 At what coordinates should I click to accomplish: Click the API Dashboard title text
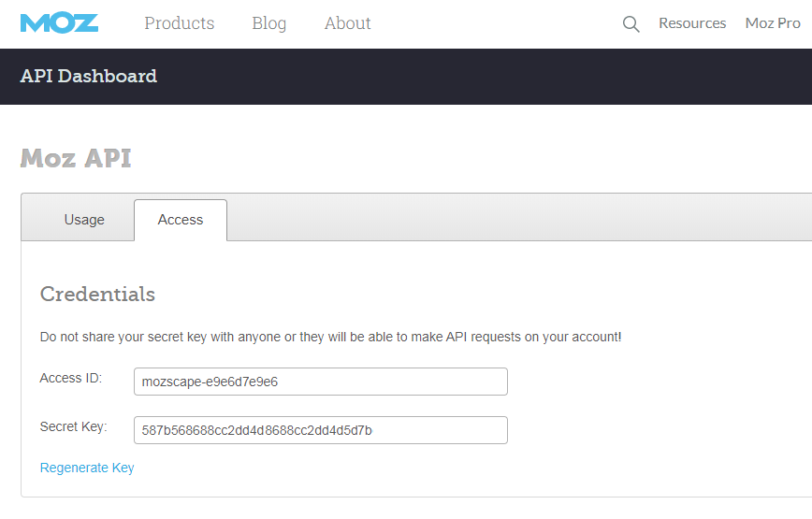pyautogui.click(x=89, y=76)
